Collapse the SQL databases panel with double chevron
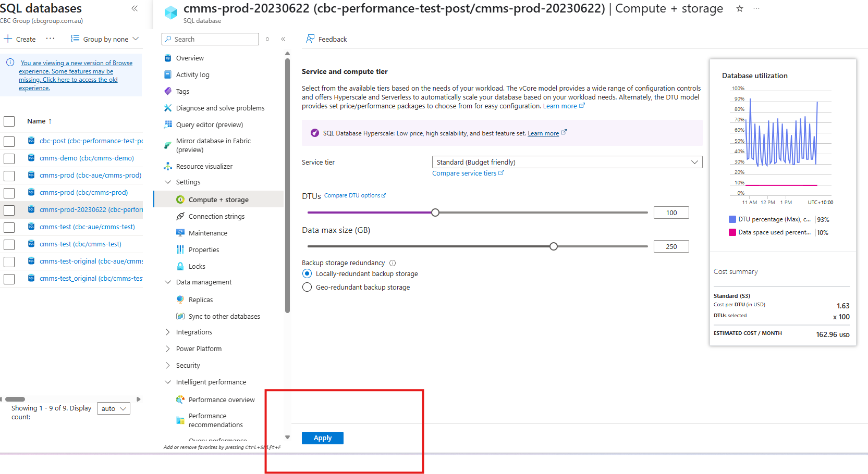 135,8
